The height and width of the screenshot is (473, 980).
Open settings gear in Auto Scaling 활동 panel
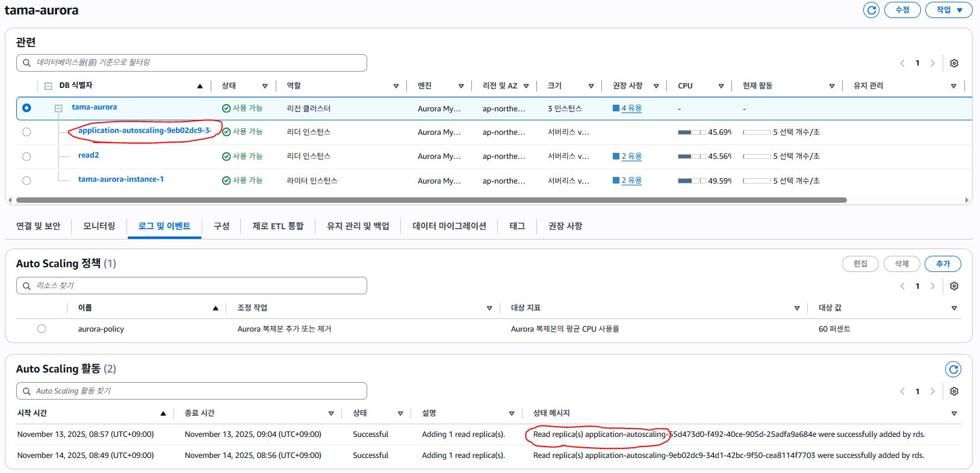(x=954, y=391)
